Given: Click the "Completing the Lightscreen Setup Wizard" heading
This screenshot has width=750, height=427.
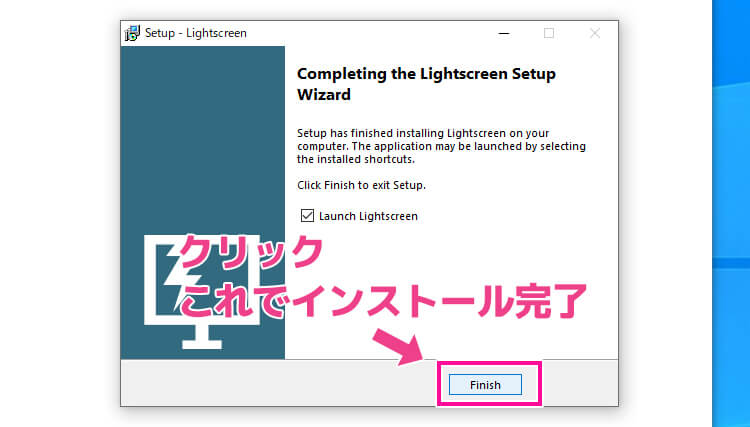Looking at the screenshot, I should 426,84.
